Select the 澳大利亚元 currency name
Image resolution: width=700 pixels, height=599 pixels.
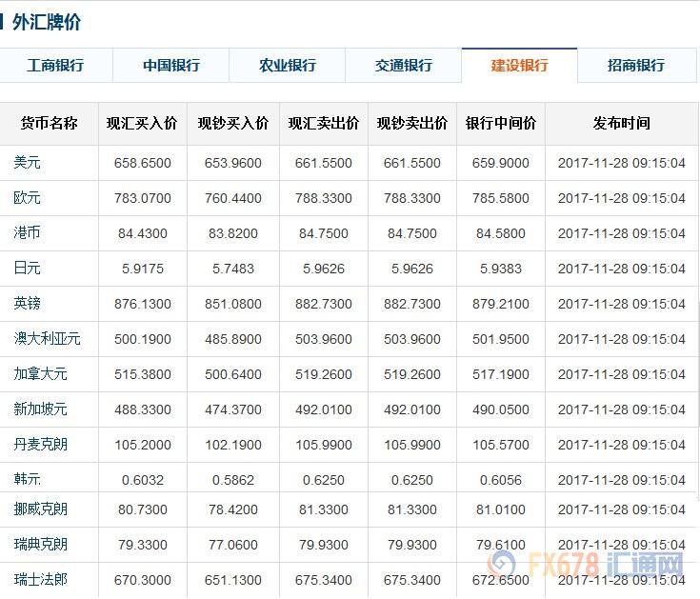[47, 338]
